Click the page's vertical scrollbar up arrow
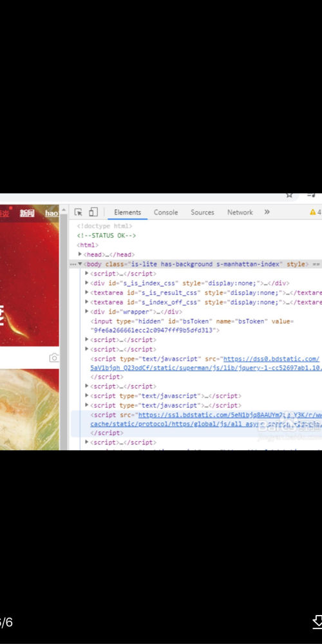 pyautogui.click(x=64, y=210)
